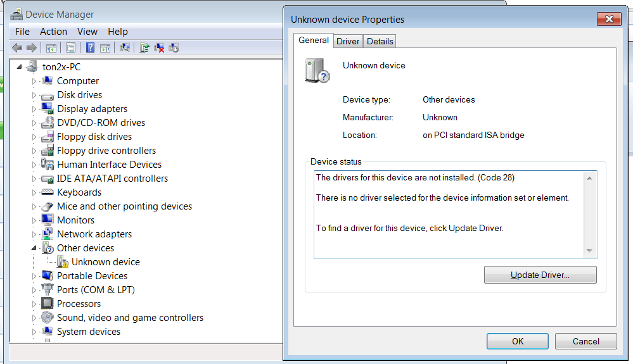
Task: Collapse the ton2x-PC root node
Action: 19,67
